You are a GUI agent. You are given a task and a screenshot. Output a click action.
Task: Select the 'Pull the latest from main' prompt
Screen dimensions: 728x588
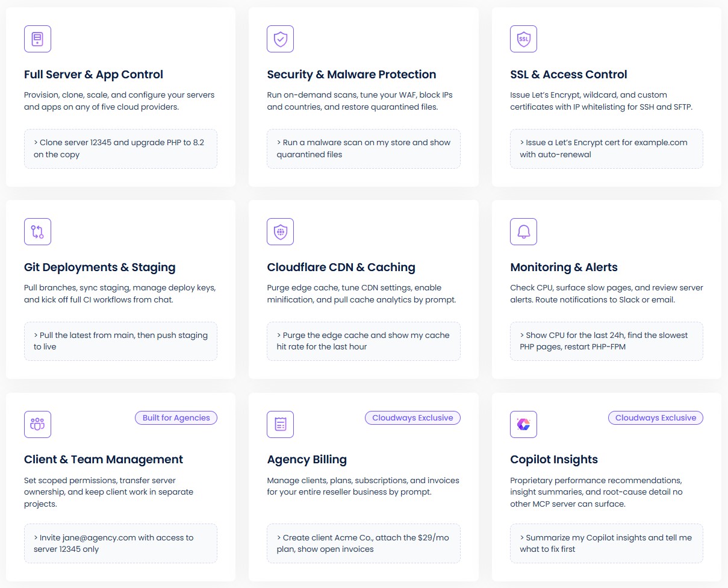[120, 341]
